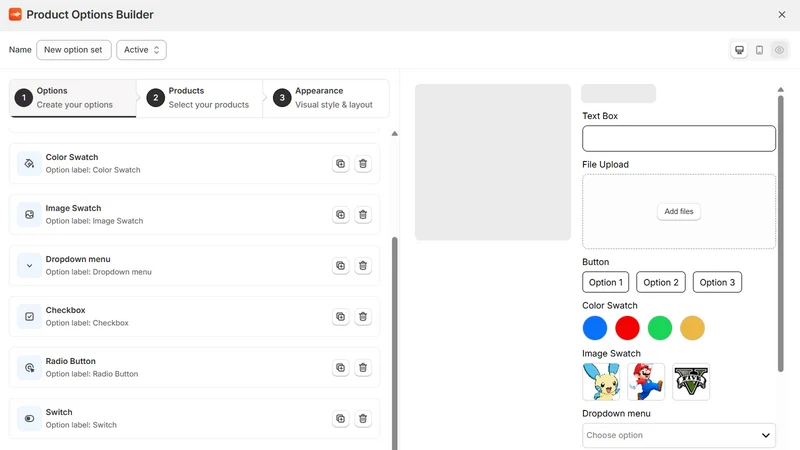Open the Active status dropdown
This screenshot has height=450, width=800.
tap(141, 50)
